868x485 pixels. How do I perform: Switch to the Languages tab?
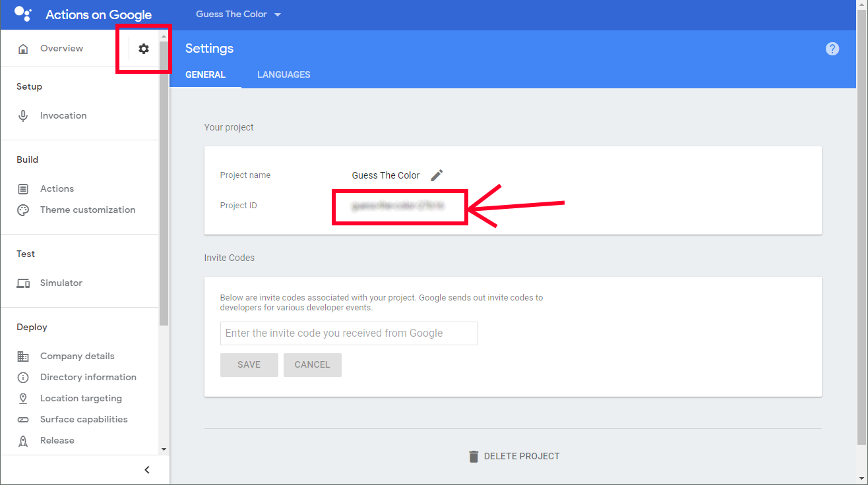coord(284,74)
